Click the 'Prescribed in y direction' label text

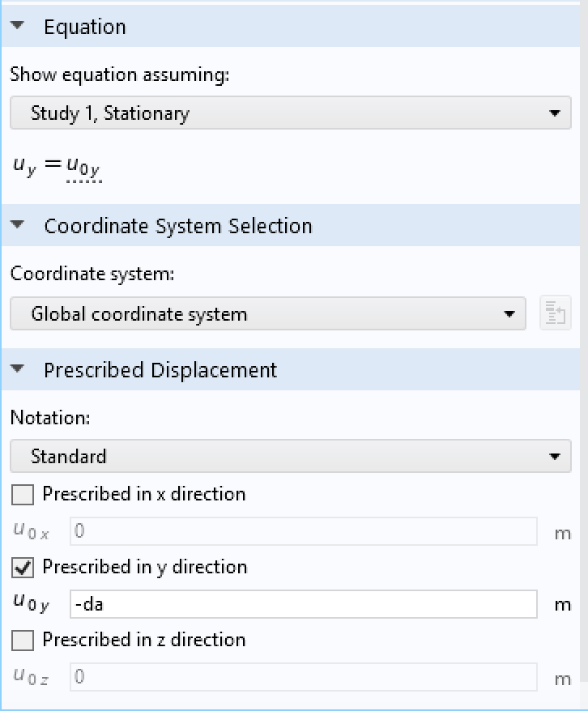pyautogui.click(x=145, y=567)
